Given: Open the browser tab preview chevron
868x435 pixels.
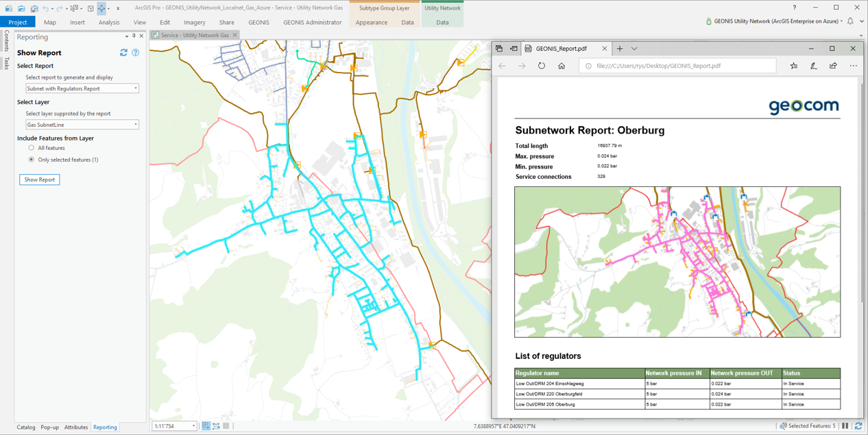Looking at the screenshot, I should (634, 49).
